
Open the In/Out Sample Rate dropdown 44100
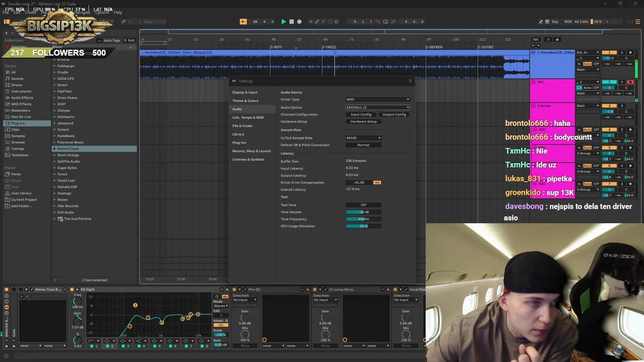pyautogui.click(x=363, y=138)
